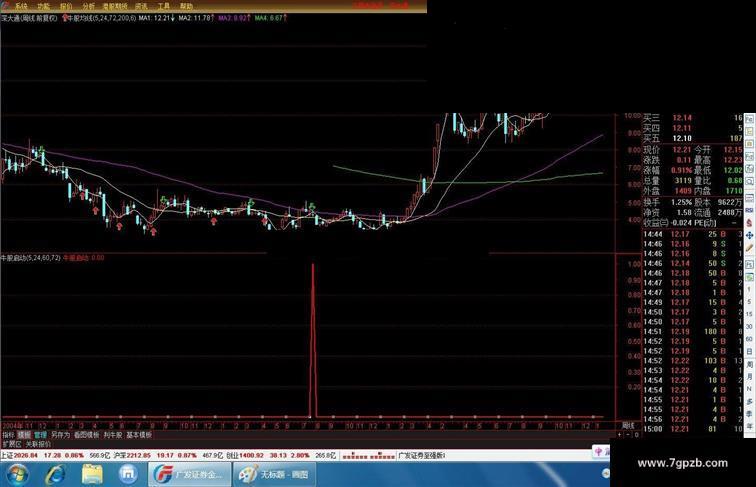
Task: Open the 功能 menu
Action: pyautogui.click(x=43, y=6)
